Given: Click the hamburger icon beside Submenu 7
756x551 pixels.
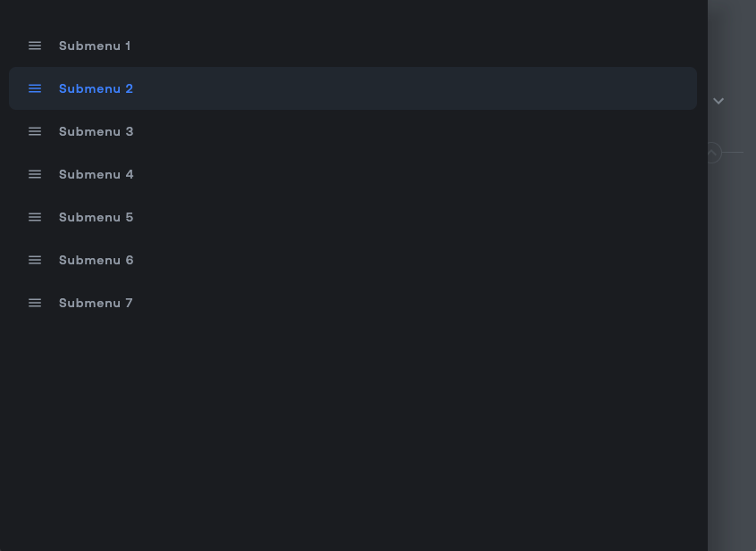Looking at the screenshot, I should pos(35,303).
